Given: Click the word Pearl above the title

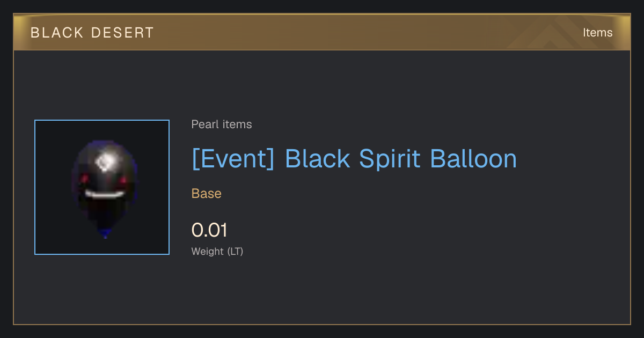Looking at the screenshot, I should pos(205,124).
